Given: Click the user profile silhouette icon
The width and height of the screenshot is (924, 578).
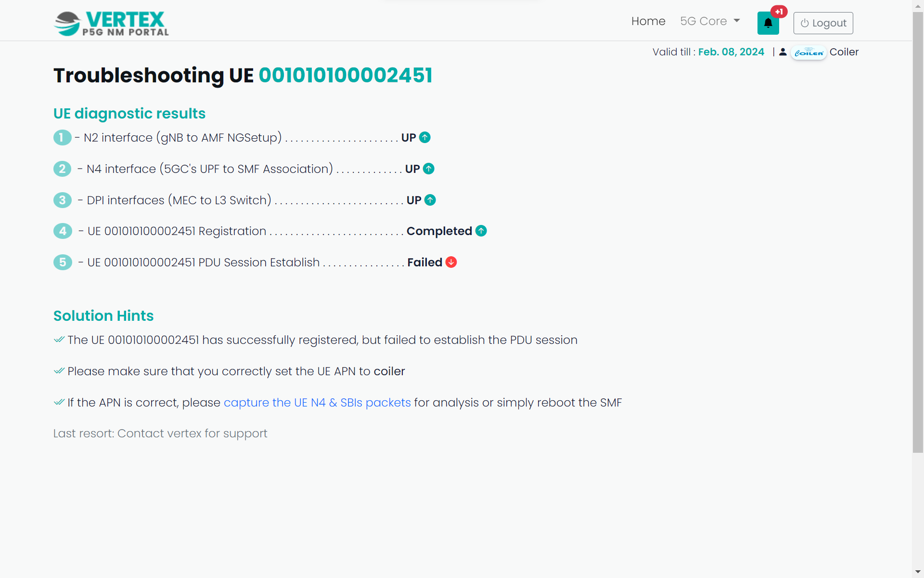Looking at the screenshot, I should (783, 52).
